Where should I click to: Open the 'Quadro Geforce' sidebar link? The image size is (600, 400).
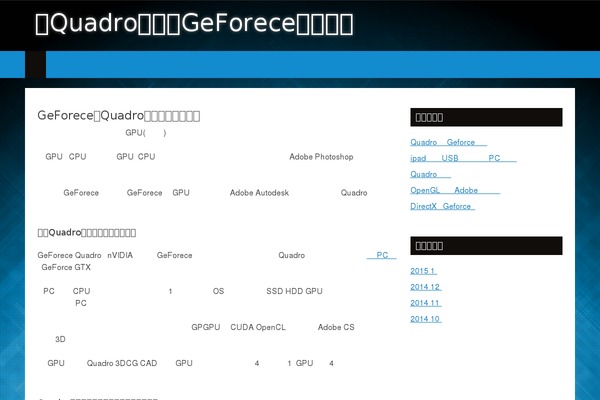coord(448,142)
